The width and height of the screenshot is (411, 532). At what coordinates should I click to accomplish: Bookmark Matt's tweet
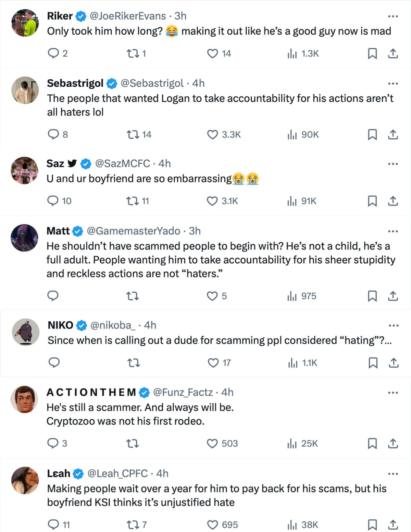372,296
